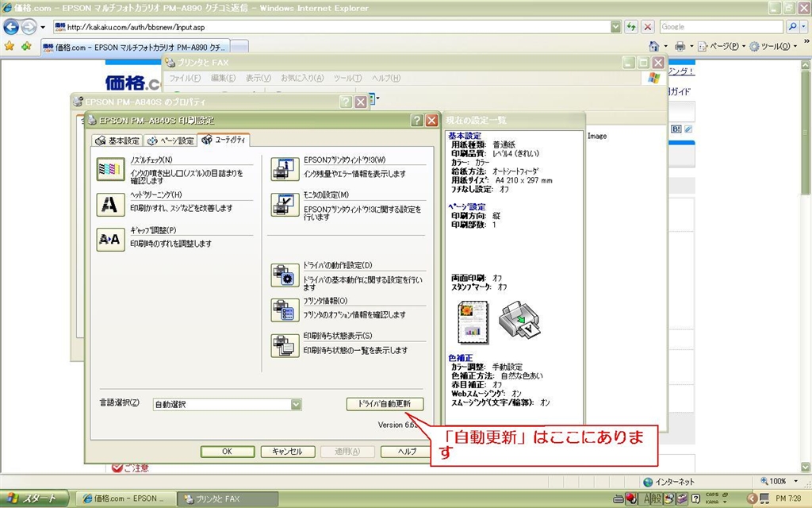The height and width of the screenshot is (508, 812).
Task: Select the ユーティリティ tab
Action: [224, 140]
